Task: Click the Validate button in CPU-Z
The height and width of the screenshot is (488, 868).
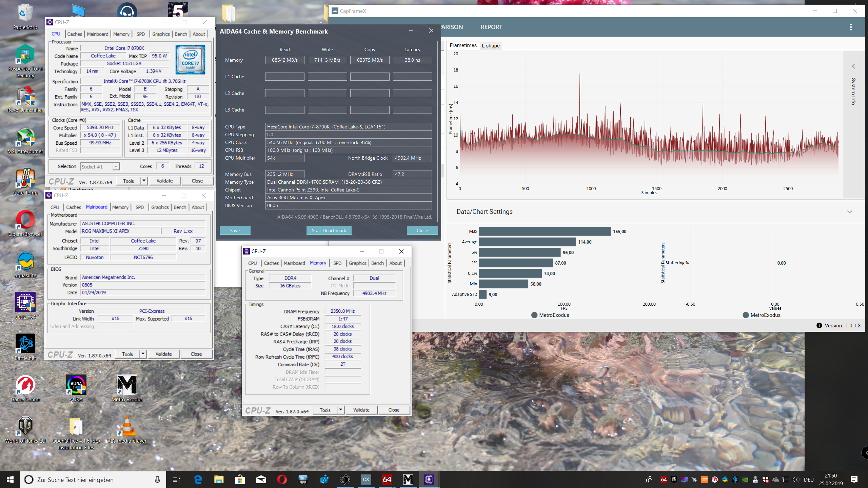Action: pos(165,181)
